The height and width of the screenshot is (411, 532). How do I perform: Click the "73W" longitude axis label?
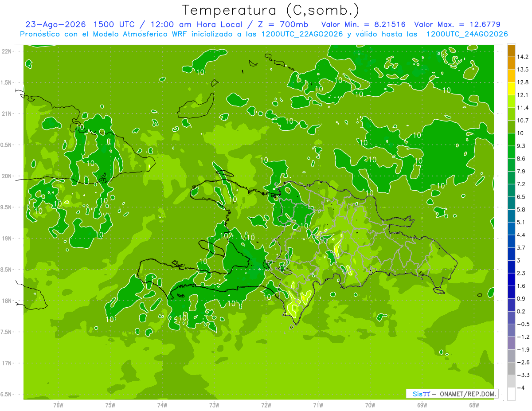coord(214,405)
